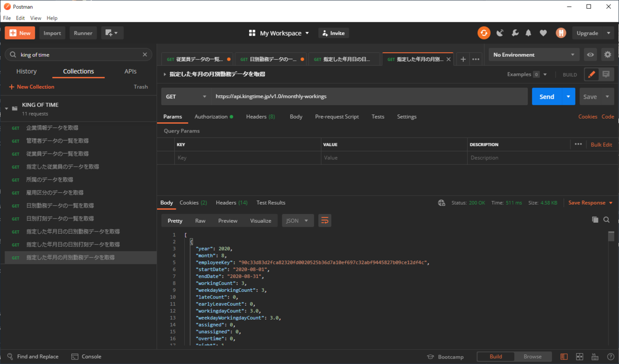The height and width of the screenshot is (364, 619).
Task: Create a New Collection link
Action: click(31, 87)
